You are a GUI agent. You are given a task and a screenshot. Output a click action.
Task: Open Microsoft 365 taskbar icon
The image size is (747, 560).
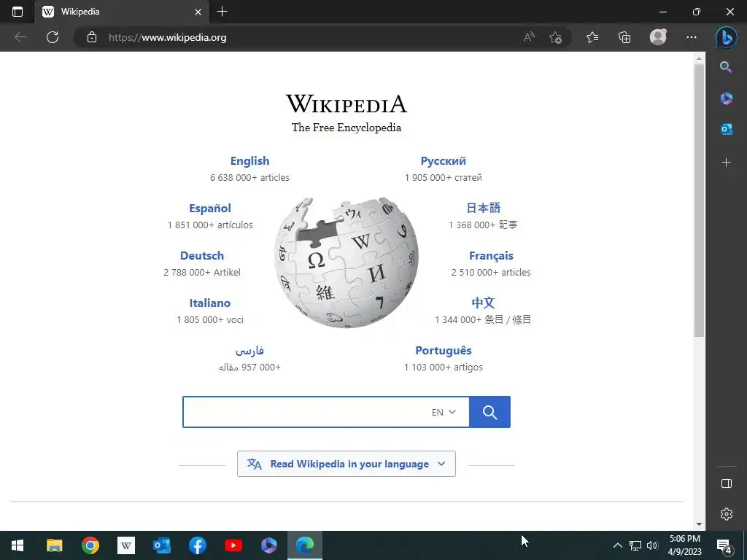point(268,545)
